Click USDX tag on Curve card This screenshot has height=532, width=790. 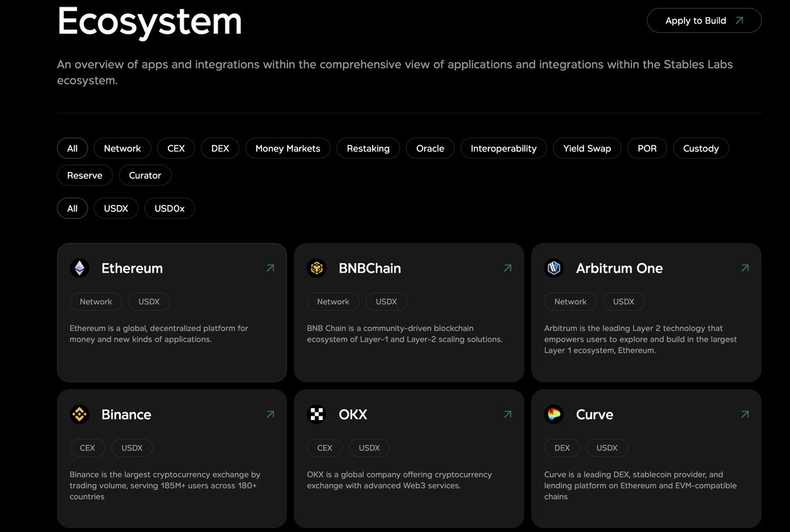click(607, 448)
